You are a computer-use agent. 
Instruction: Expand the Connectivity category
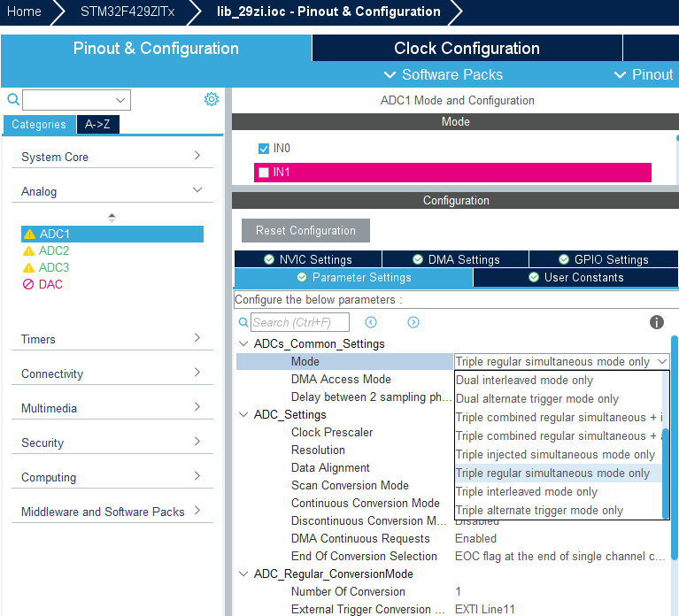coord(197,373)
